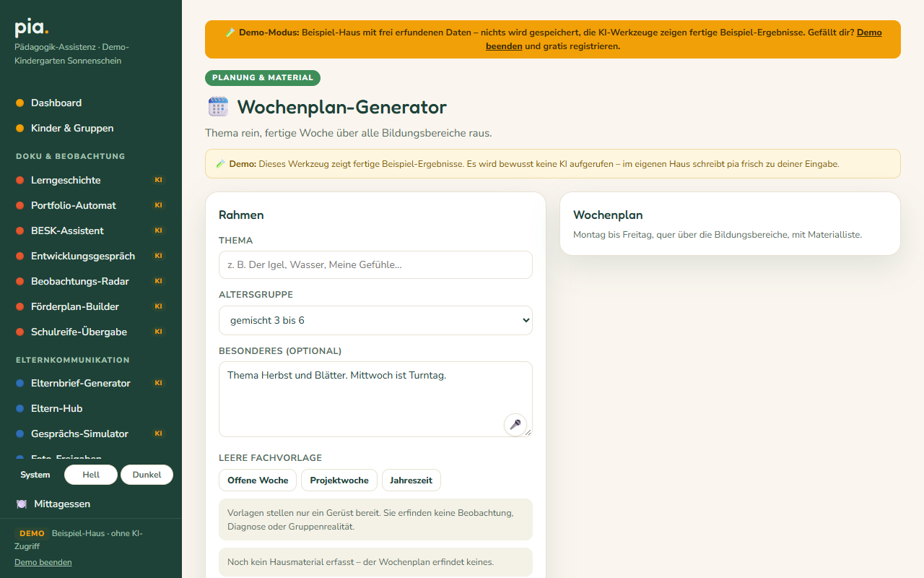The height and width of the screenshot is (578, 924).
Task: Click the KI badge next to Portfolio-Automat
Action: pyautogui.click(x=159, y=205)
